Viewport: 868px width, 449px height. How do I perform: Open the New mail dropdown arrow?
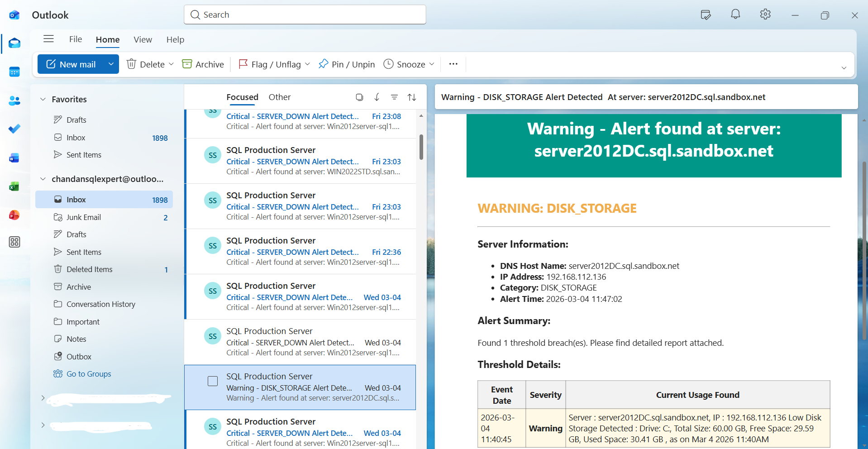(x=111, y=64)
